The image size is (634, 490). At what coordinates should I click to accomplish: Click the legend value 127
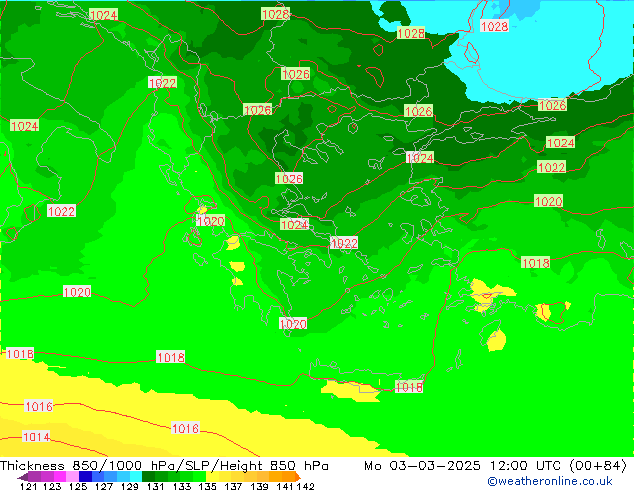(104, 486)
